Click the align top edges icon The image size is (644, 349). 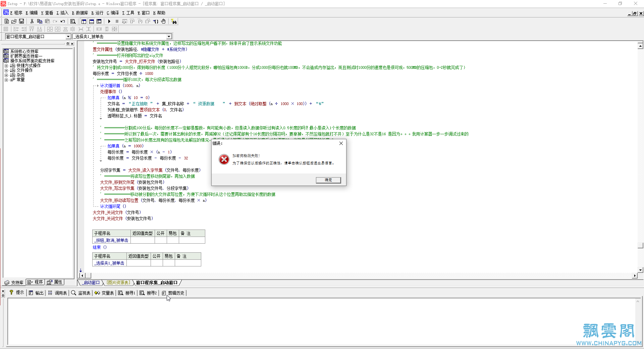[32, 29]
